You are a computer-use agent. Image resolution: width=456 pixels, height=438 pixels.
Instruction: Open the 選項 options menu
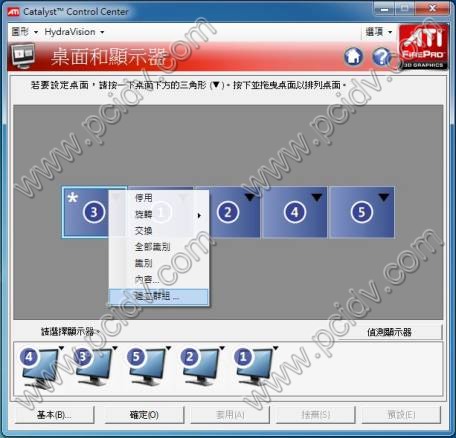click(379, 32)
